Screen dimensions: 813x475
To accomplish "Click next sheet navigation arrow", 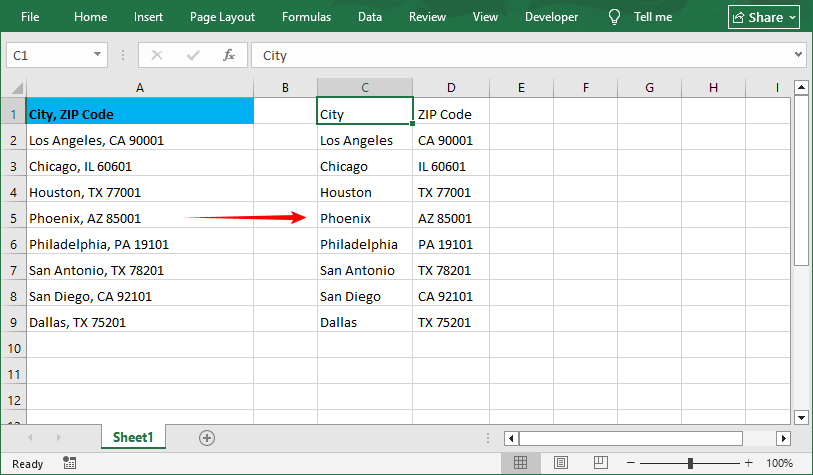I will coord(59,438).
